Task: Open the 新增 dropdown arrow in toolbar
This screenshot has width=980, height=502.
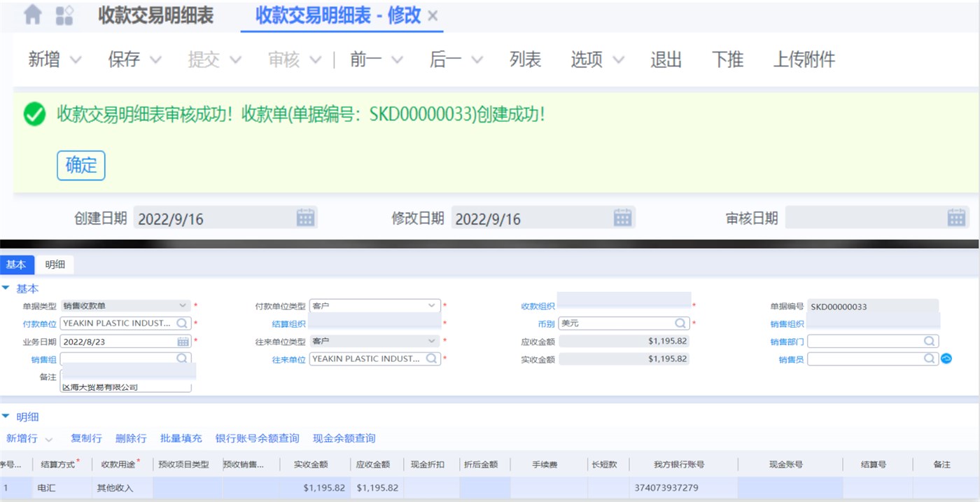Action: (76, 60)
